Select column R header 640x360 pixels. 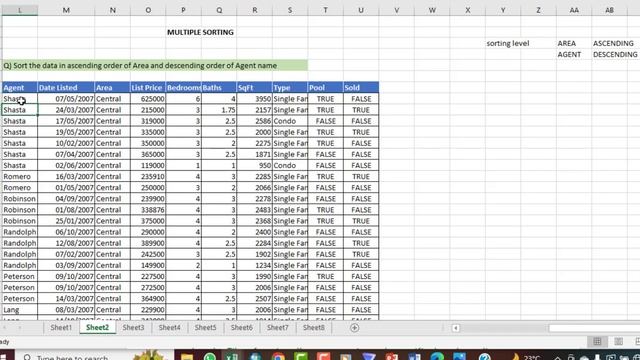(x=254, y=10)
